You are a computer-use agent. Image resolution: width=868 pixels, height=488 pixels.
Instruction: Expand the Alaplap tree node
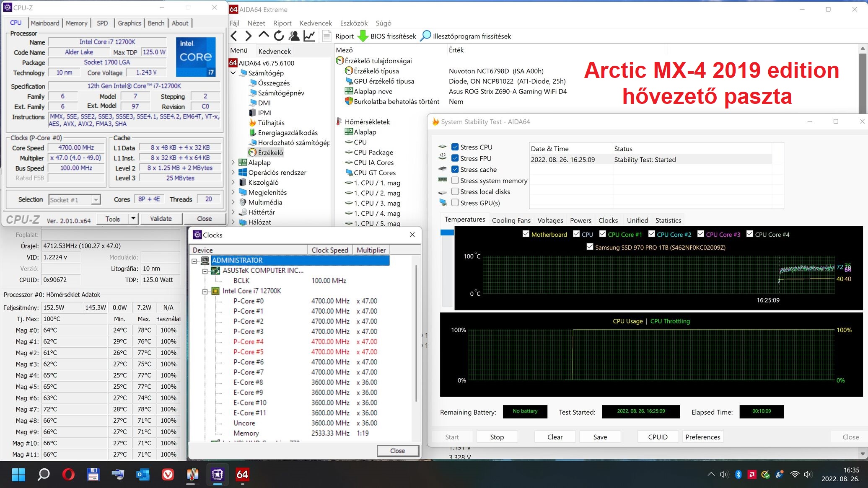pos(233,163)
